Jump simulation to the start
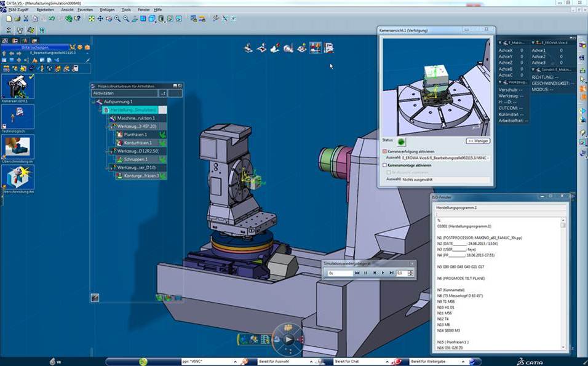This screenshot has height=366, width=588. click(357, 273)
